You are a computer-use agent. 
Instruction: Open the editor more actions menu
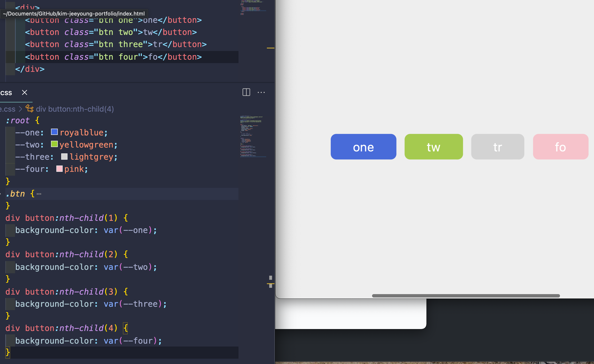[x=261, y=92]
